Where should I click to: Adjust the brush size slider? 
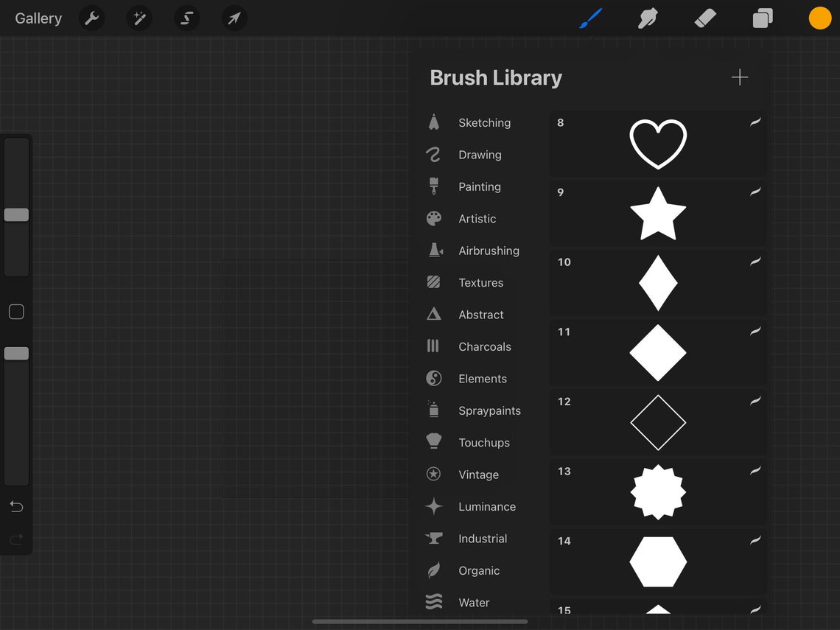point(16,214)
